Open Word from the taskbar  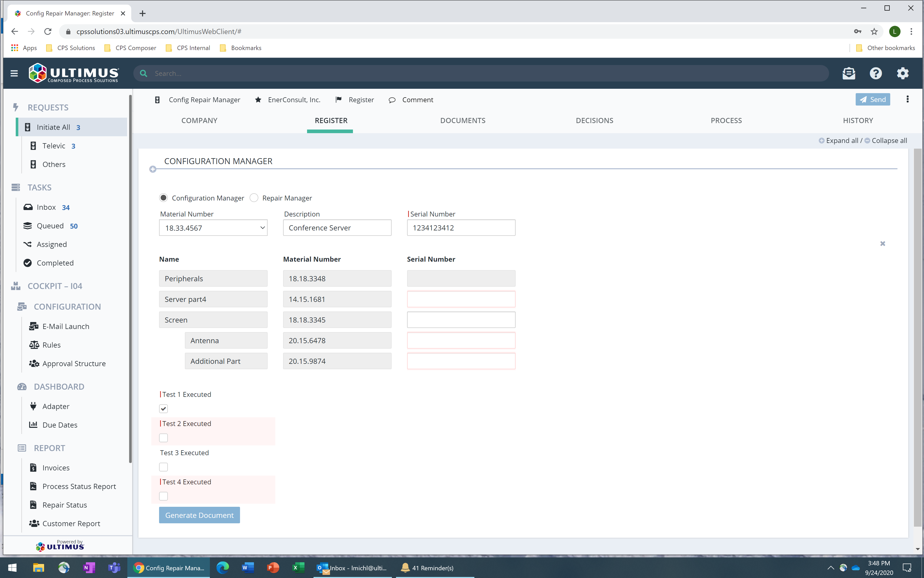[x=247, y=568]
